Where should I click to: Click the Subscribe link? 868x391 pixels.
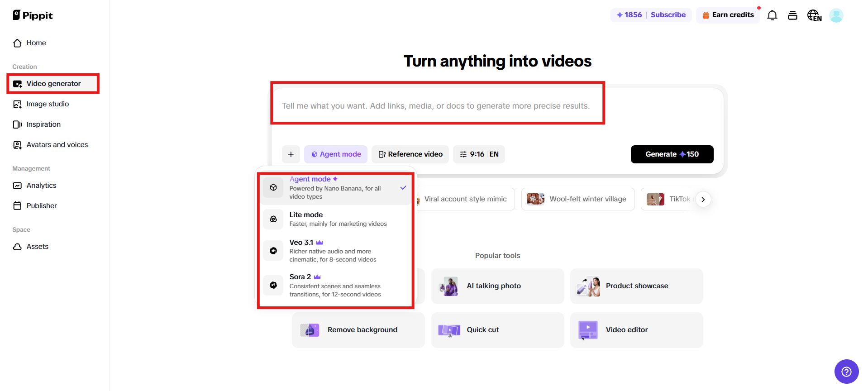tap(668, 15)
